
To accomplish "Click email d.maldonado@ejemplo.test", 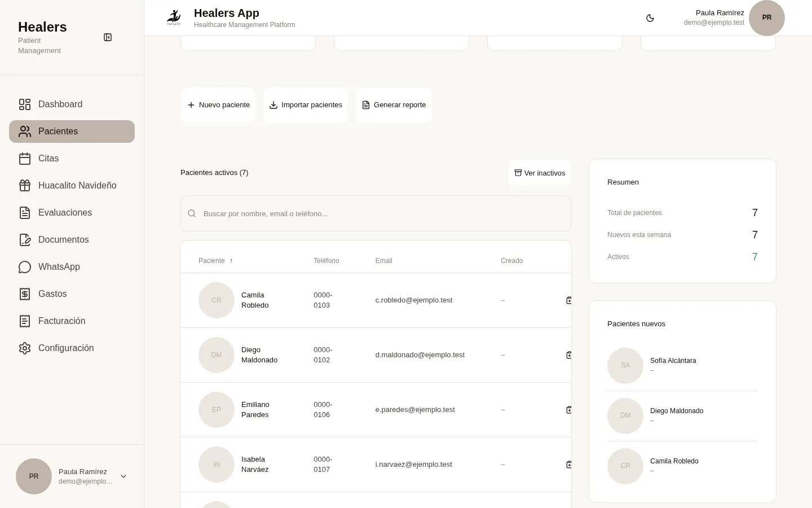I will (420, 355).
